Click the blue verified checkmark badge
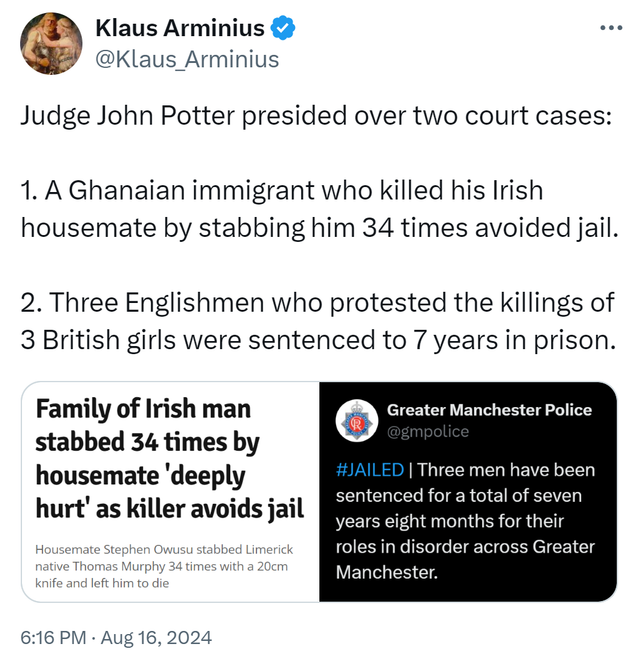Image resolution: width=640 pixels, height=659 pixels. 283,29
